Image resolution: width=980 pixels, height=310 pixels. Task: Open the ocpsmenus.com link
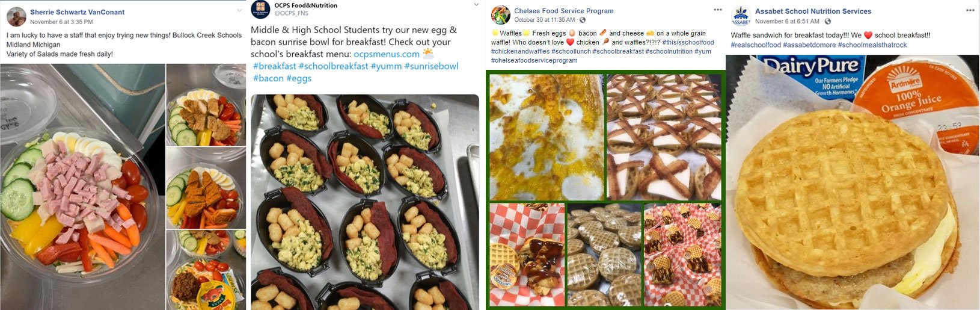point(387,54)
